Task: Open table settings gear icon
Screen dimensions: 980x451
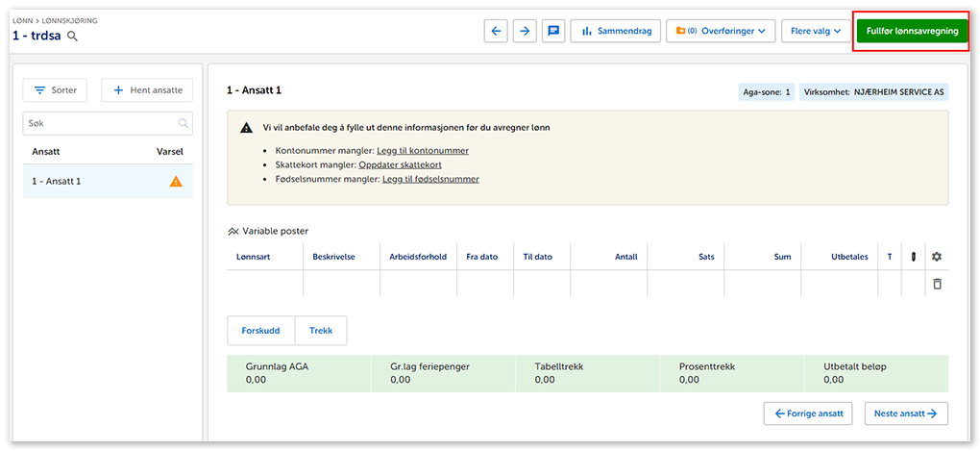Action: (937, 257)
